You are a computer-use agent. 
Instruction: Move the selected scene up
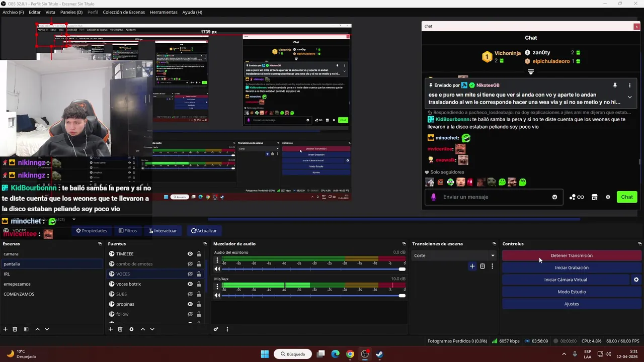[x=37, y=329]
